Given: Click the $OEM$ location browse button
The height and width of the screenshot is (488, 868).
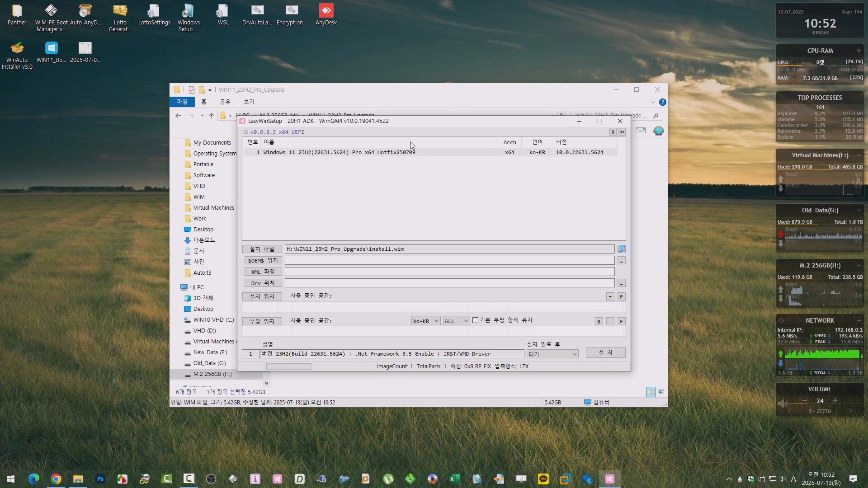Looking at the screenshot, I should 621,261.
